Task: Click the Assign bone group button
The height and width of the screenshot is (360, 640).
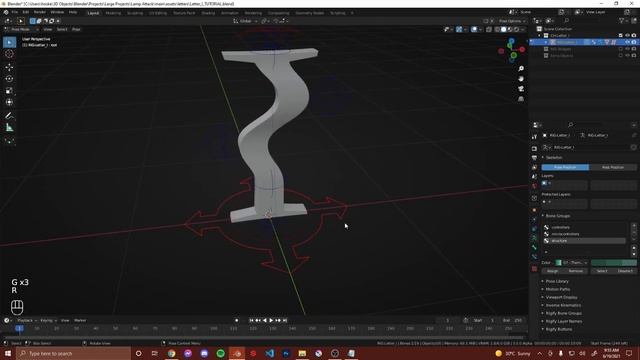Action: (553, 271)
